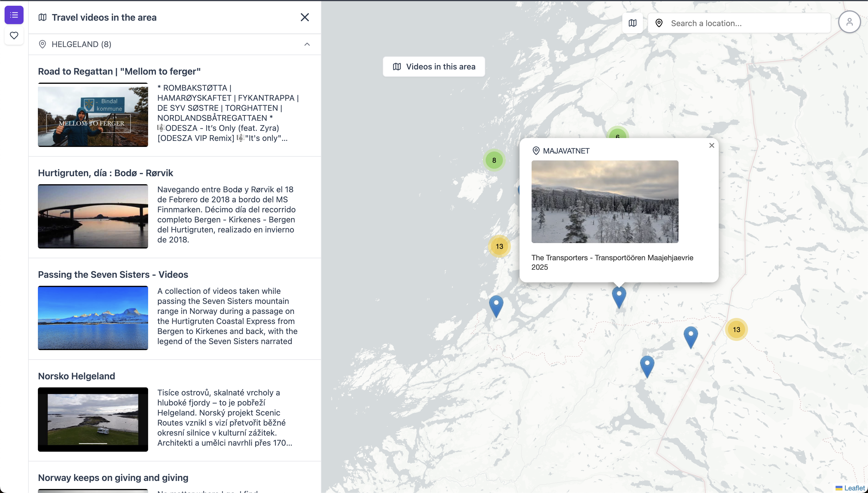
Task: Click the pin icon next to MAJAVATNET
Action: [536, 151]
